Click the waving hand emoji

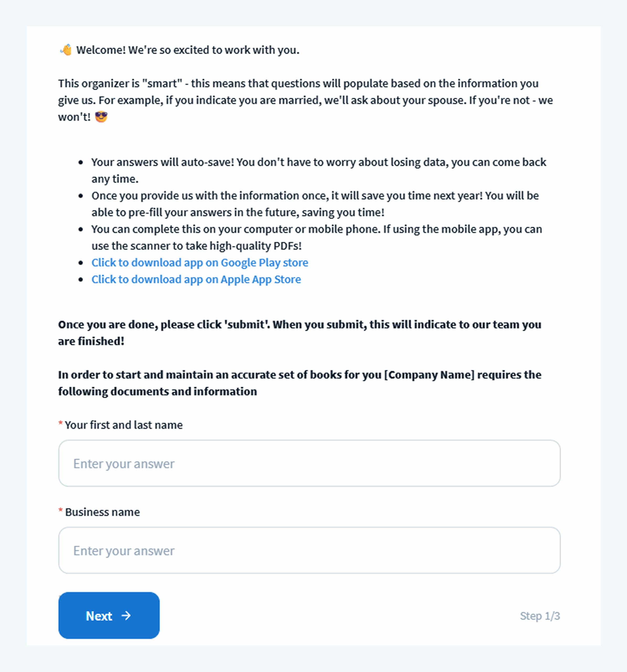[66, 50]
